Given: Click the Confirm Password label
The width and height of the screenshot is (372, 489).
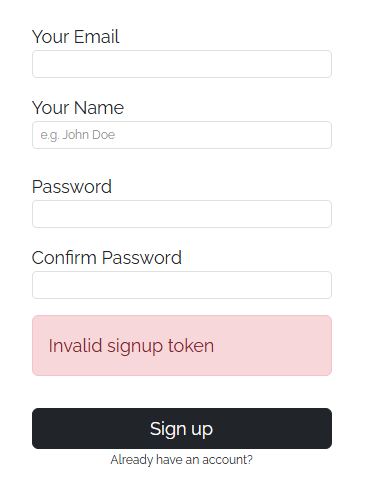Looking at the screenshot, I should pyautogui.click(x=107, y=258).
